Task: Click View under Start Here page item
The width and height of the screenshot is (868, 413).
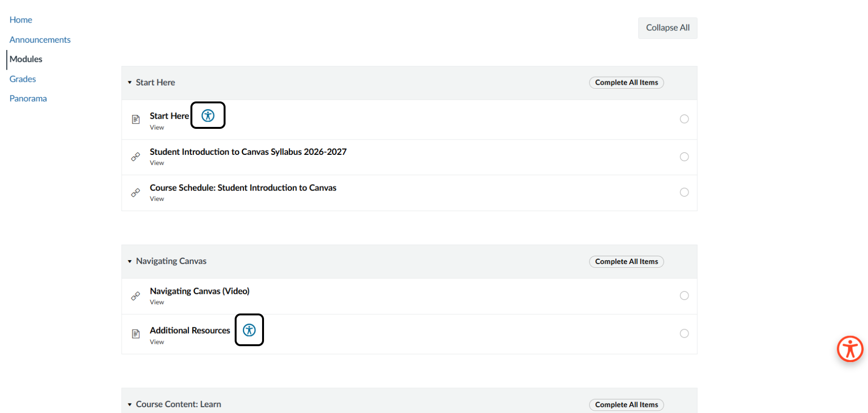Action: point(157,127)
